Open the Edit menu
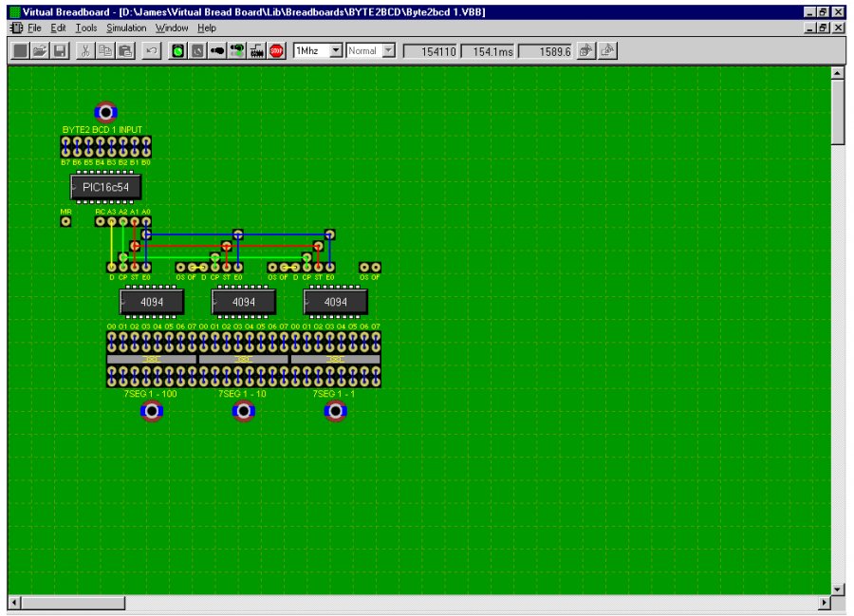The image size is (854, 616). pos(58,28)
